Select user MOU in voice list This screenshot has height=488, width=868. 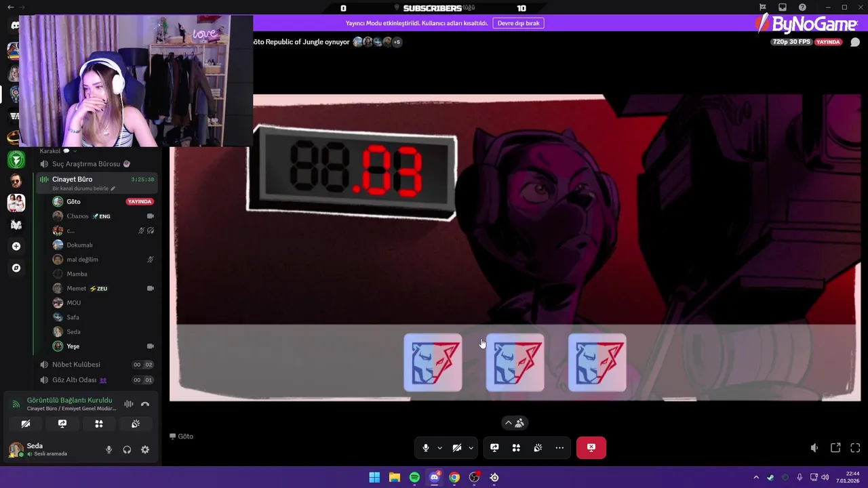104,303
